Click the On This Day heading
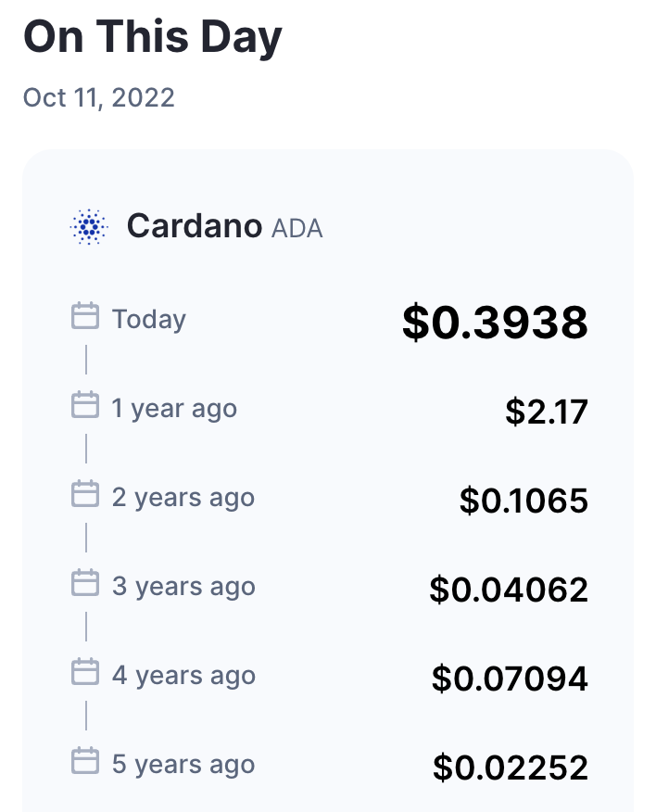Screen dimensions: 656x812 pyautogui.click(x=153, y=38)
